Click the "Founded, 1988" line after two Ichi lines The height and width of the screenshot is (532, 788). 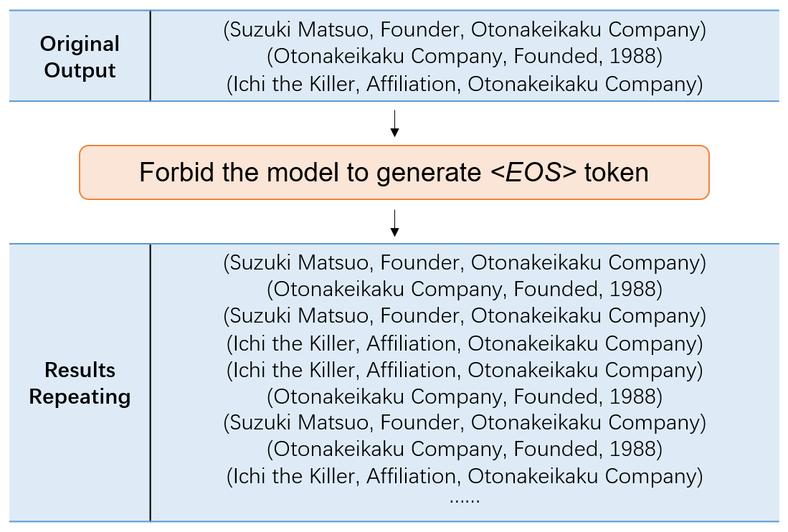click(465, 396)
